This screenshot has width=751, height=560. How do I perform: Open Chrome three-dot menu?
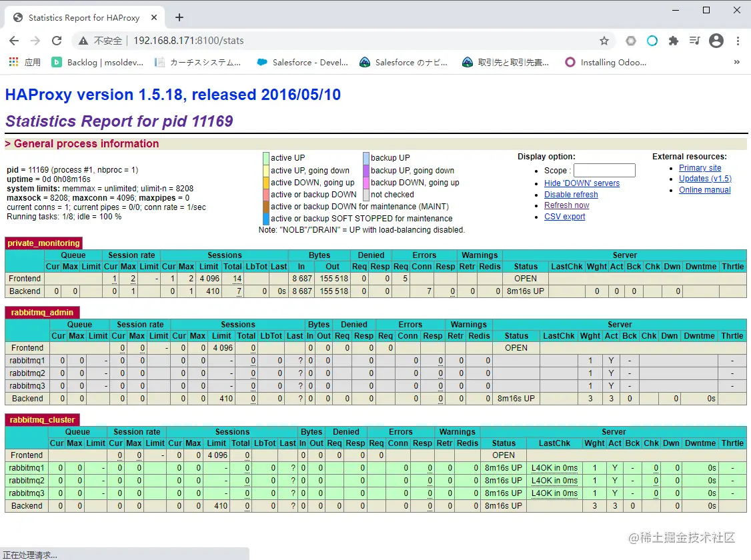(738, 41)
